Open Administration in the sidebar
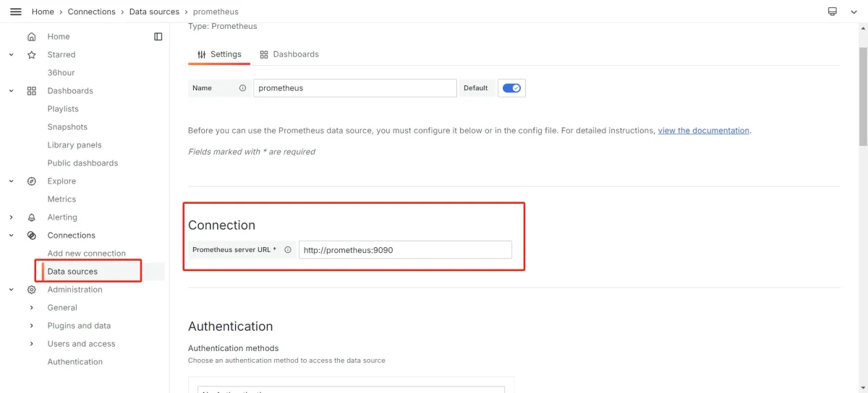868x393 pixels. pos(75,290)
